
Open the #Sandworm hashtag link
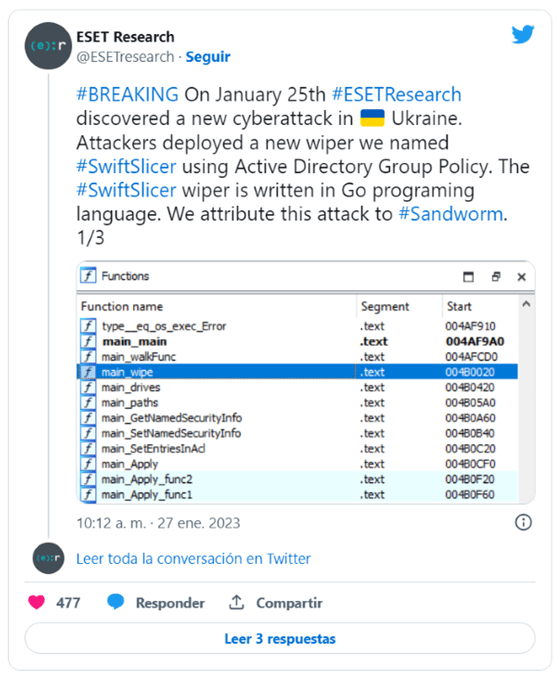point(451,214)
